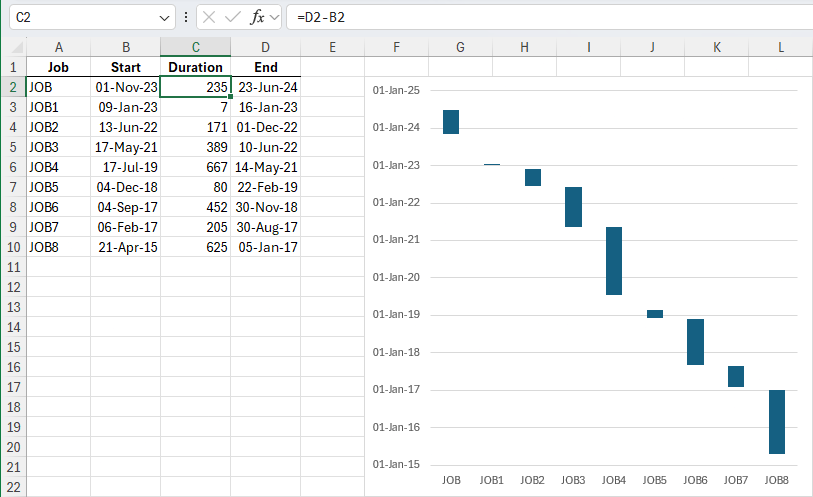This screenshot has height=497, width=813.
Task: Select row 20 header
Action: pyautogui.click(x=13, y=447)
